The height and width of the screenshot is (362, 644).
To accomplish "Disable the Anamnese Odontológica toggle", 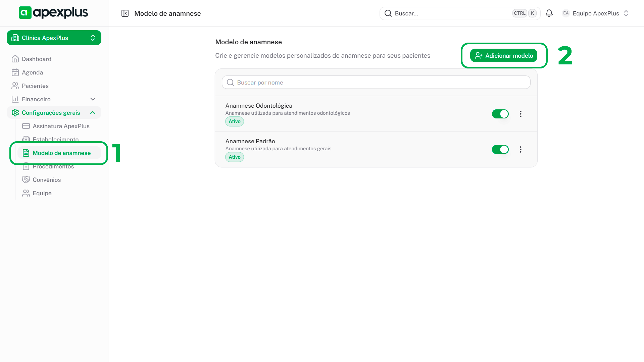I will 500,114.
